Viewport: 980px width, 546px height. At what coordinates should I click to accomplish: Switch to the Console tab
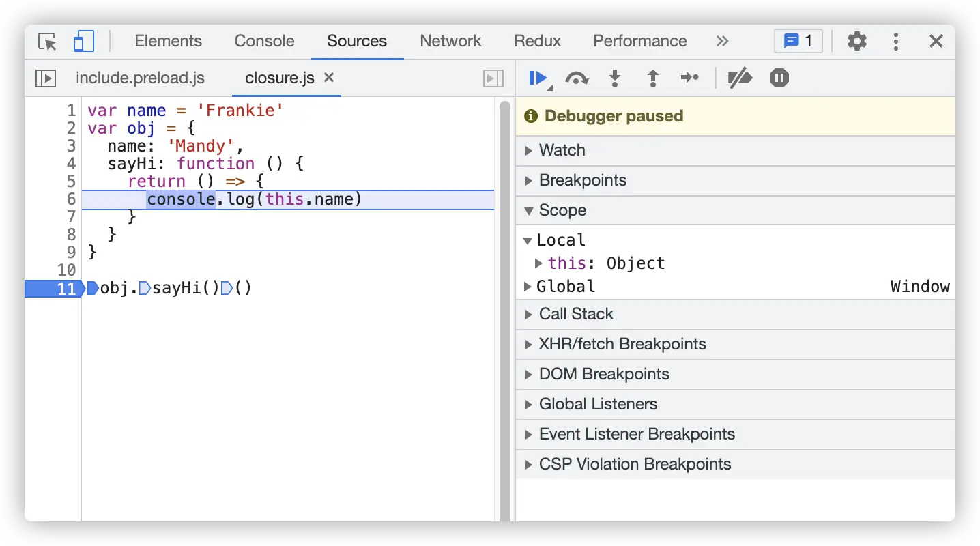(x=264, y=42)
